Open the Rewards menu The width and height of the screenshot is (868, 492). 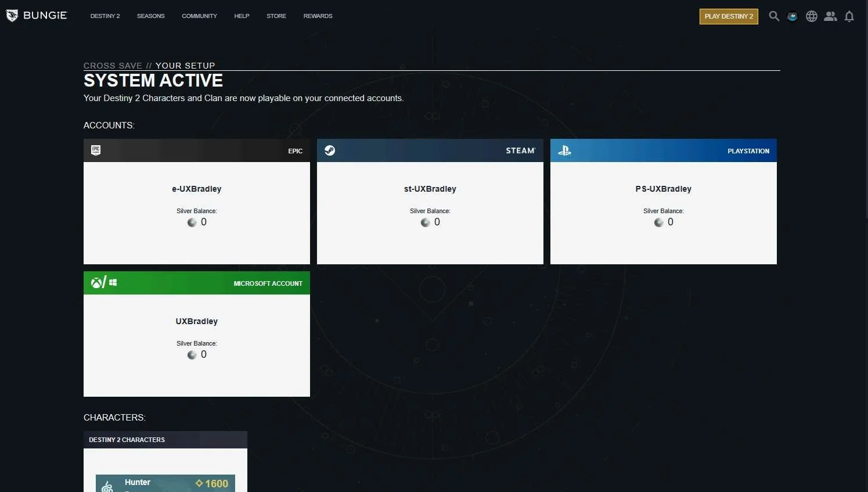318,16
